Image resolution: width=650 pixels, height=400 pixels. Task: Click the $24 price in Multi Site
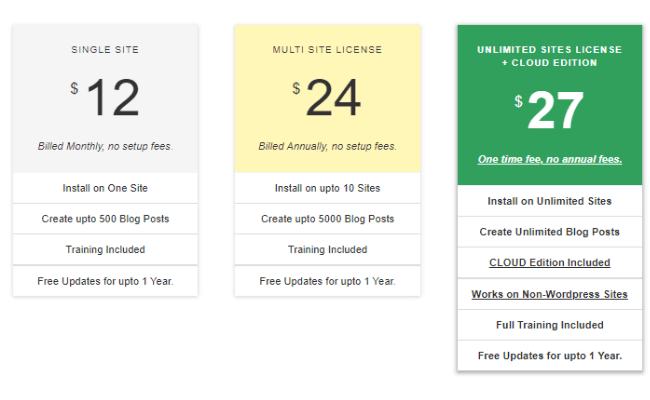tap(327, 97)
